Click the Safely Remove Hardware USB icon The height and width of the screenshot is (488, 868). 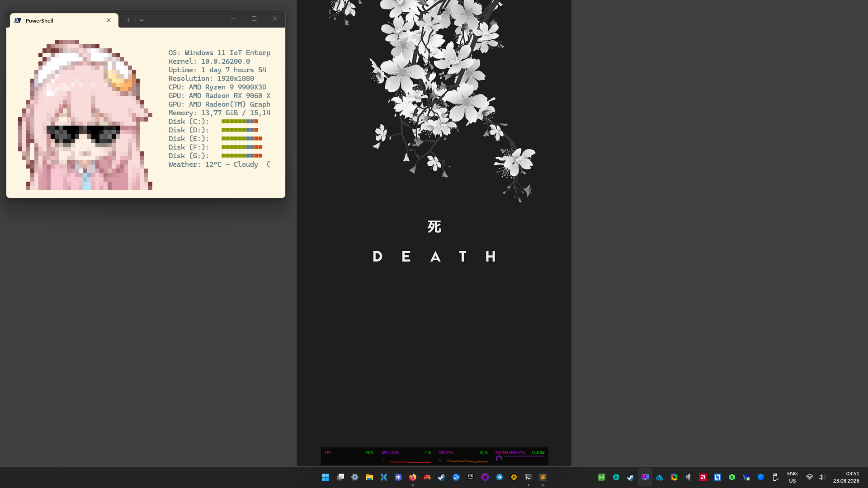tap(775, 477)
